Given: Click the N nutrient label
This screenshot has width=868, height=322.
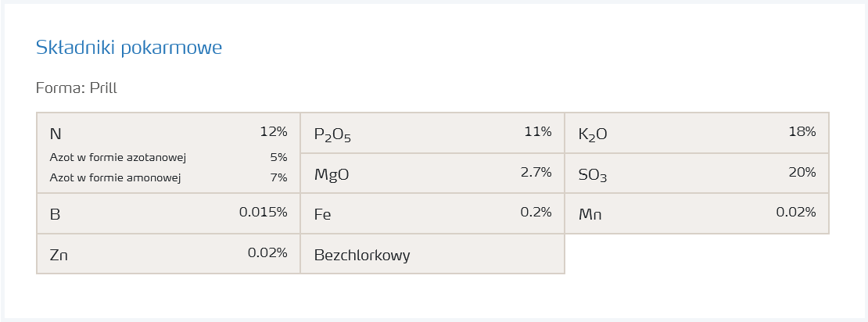Looking at the screenshot, I should (x=55, y=134).
